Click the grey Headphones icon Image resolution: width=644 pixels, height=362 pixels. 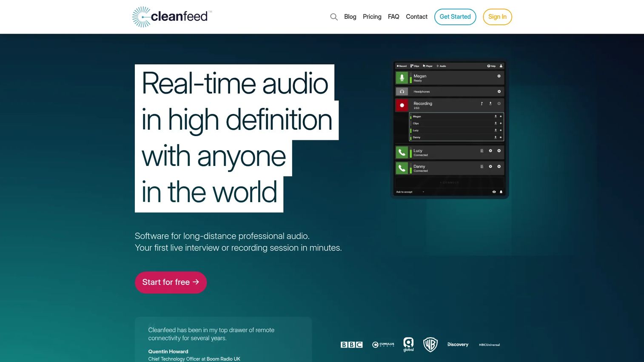(x=402, y=91)
